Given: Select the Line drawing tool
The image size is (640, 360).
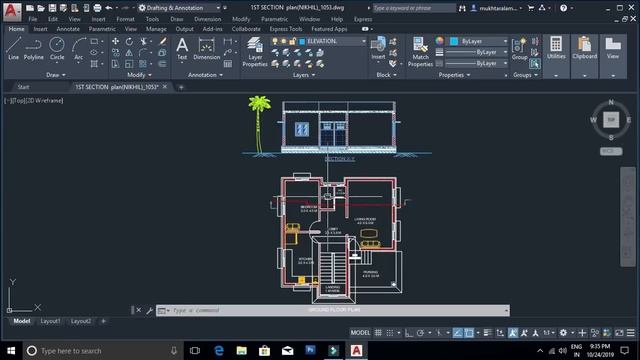Looking at the screenshot, I should coord(13,48).
